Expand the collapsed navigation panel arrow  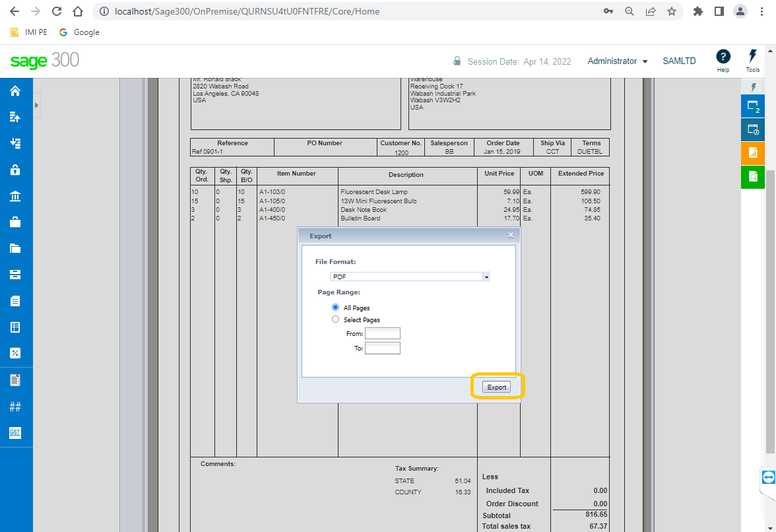coord(36,104)
